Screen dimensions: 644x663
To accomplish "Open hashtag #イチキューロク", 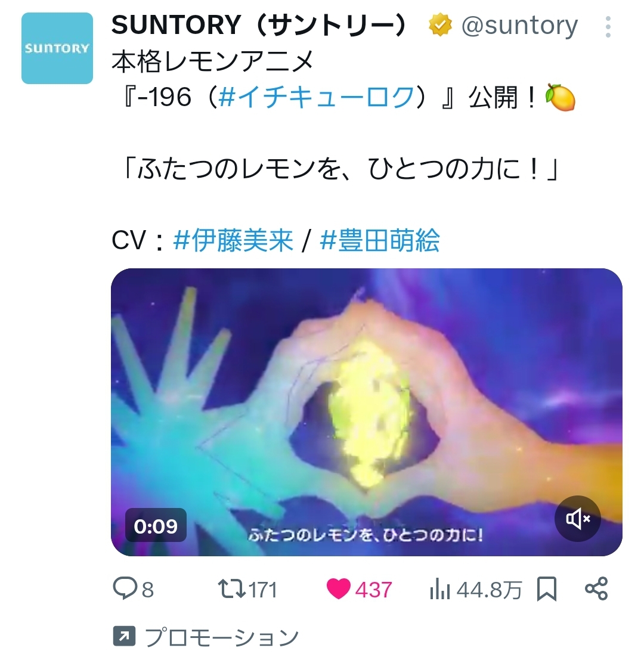I will click(317, 97).
